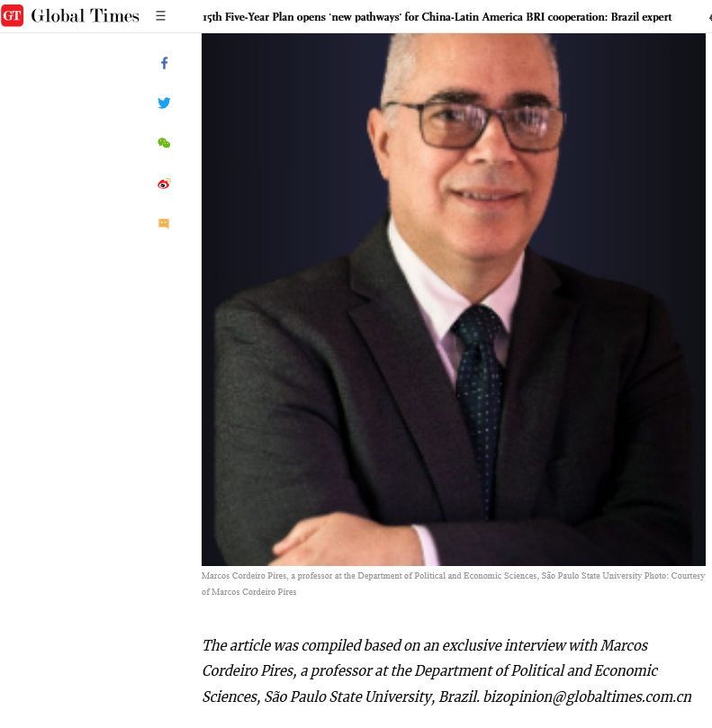Click the caption's first line under the photo

coord(454,576)
